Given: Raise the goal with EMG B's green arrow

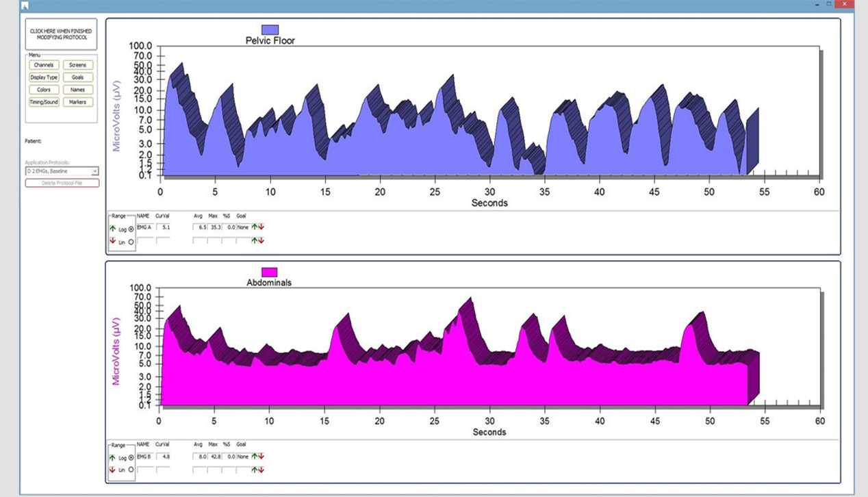Looking at the screenshot, I should (x=255, y=455).
